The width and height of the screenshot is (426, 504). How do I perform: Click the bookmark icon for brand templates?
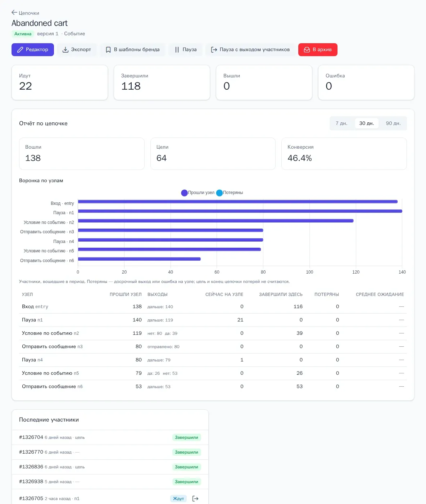[x=108, y=50]
